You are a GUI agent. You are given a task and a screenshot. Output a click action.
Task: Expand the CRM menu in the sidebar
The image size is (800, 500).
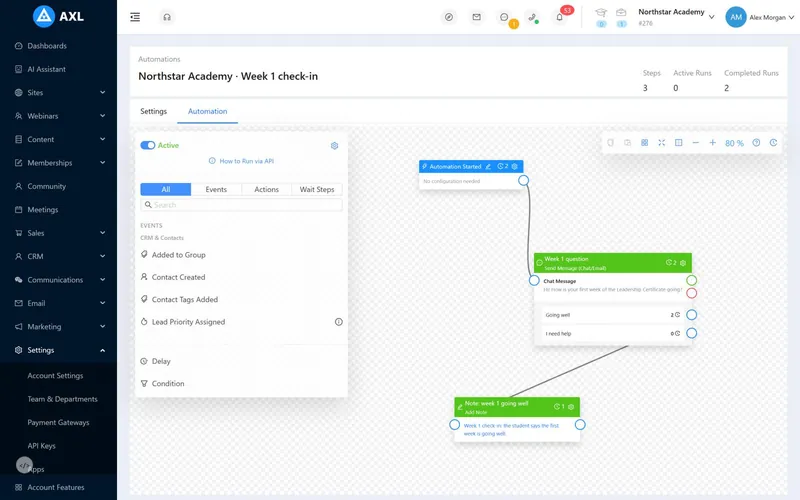(x=60, y=256)
